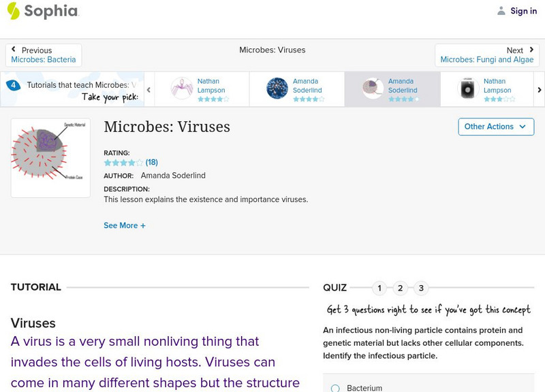
Task: Click quiz step 1 circle
Action: pyautogui.click(x=380, y=288)
